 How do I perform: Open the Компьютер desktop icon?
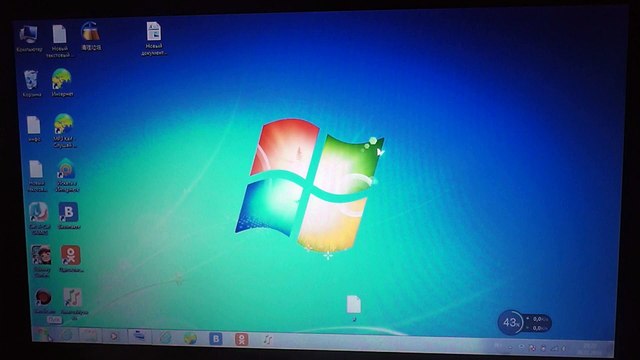pyautogui.click(x=29, y=39)
